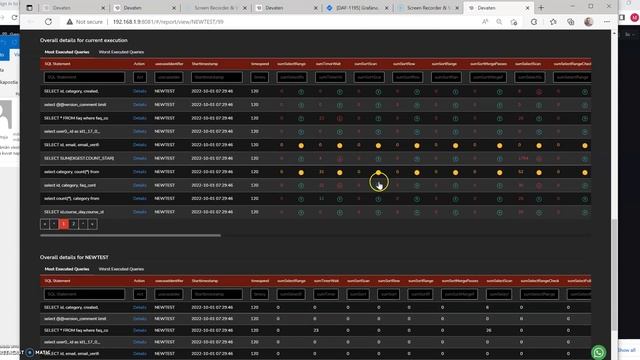Click usecaseIdentifier filter box in top table
The height and width of the screenshot is (360, 640).
pyautogui.click(x=169, y=77)
